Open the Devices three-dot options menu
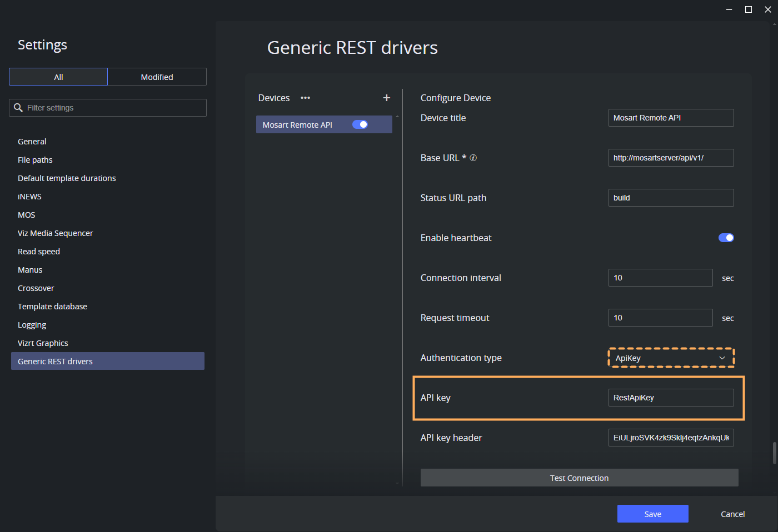The image size is (778, 532). (x=305, y=98)
